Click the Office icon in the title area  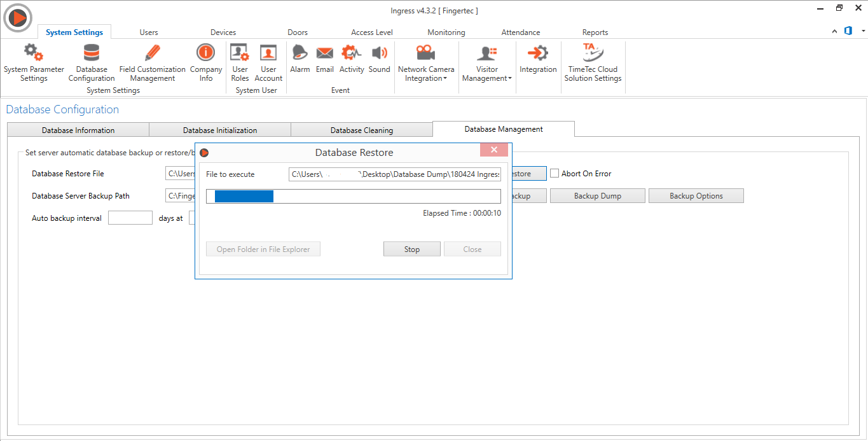point(848,31)
